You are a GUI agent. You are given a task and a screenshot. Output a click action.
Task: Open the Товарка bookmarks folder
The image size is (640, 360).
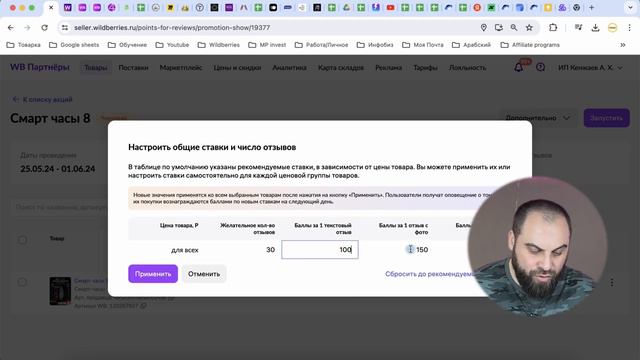point(24,45)
